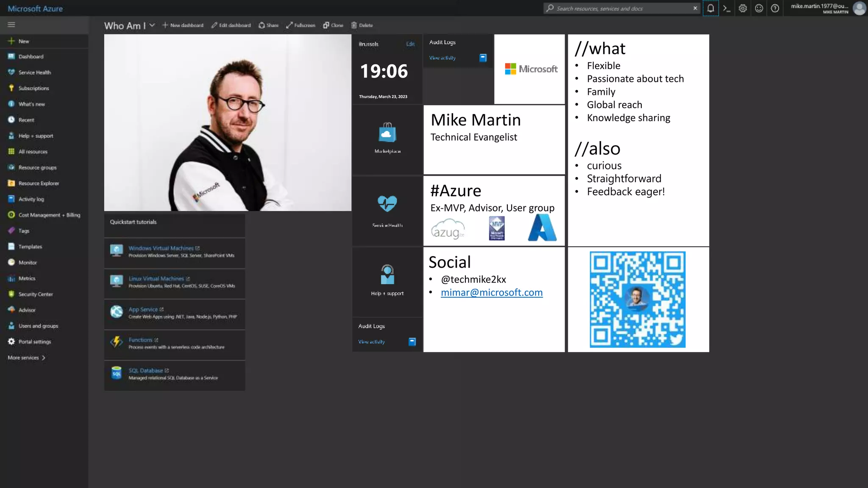
Task: Open Functions quickstart tutorial
Action: tap(175, 344)
